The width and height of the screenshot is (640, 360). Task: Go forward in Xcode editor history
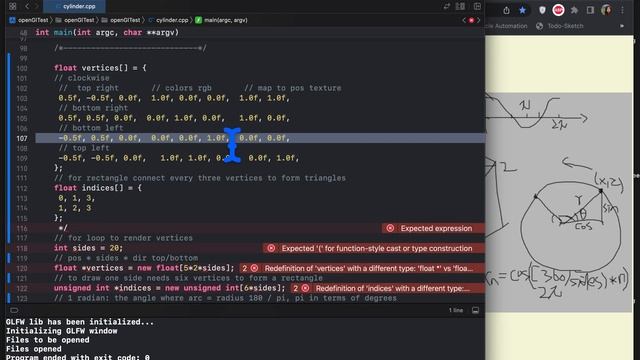tap(37, 6)
